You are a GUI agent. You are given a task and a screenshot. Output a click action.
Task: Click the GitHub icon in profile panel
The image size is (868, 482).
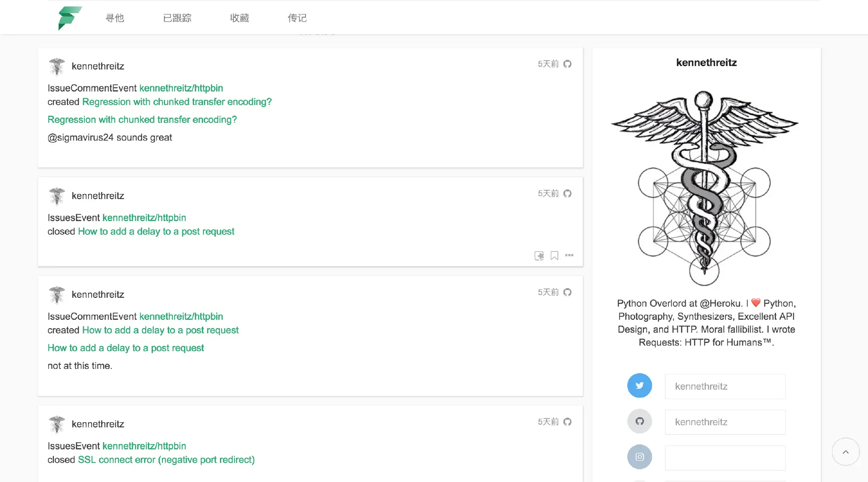(640, 421)
